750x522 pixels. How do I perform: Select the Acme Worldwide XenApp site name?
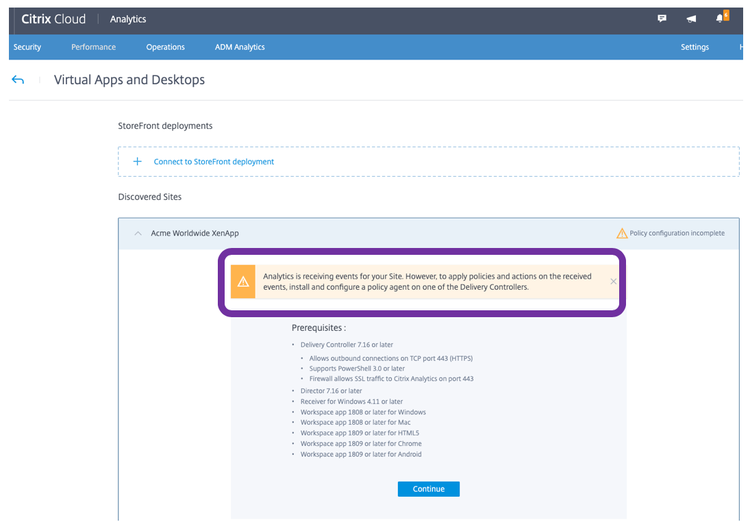(x=195, y=233)
